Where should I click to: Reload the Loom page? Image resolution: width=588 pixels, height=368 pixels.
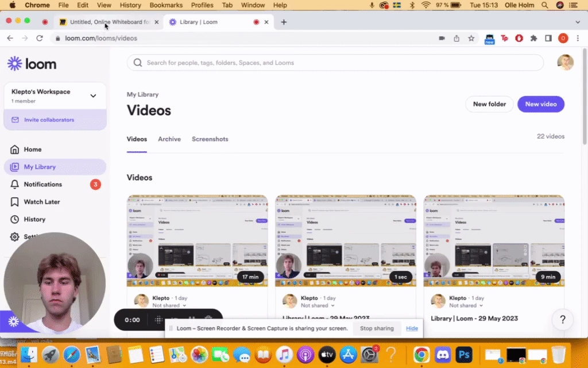tap(40, 39)
